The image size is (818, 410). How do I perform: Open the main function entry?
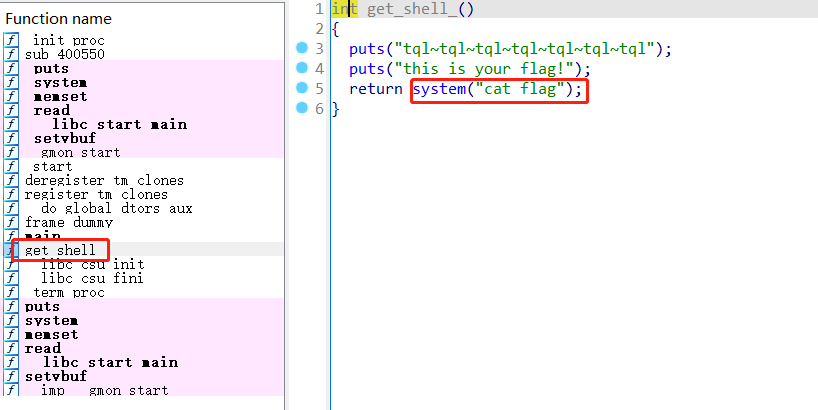pos(43,236)
